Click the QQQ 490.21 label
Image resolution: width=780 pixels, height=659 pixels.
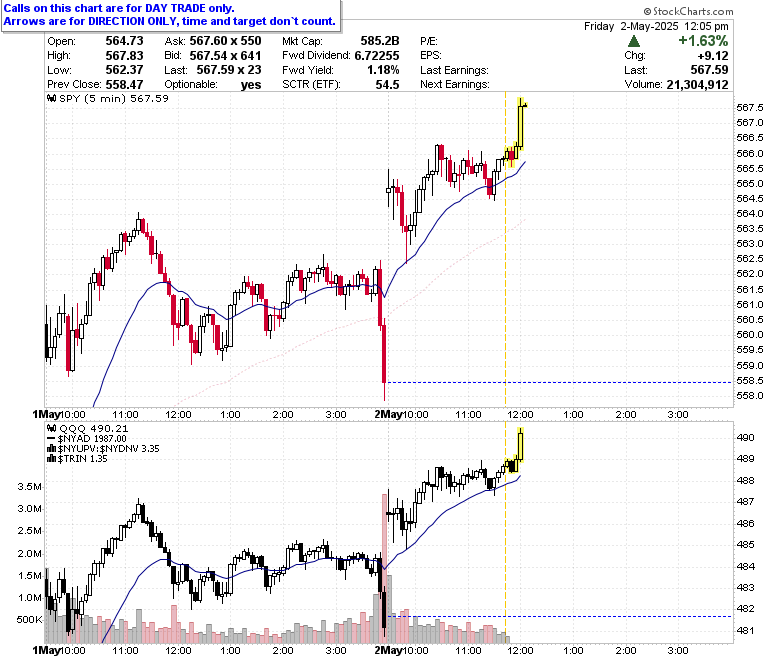point(94,428)
